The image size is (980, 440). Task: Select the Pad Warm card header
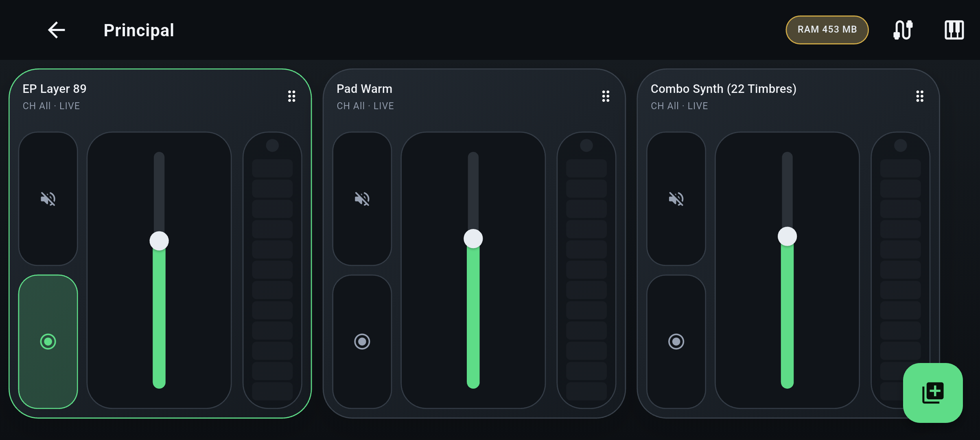coord(364,88)
